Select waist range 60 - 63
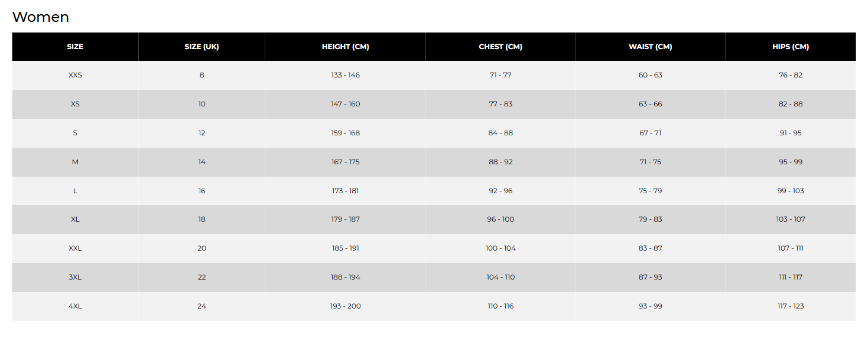The height and width of the screenshot is (341, 868). 650,75
